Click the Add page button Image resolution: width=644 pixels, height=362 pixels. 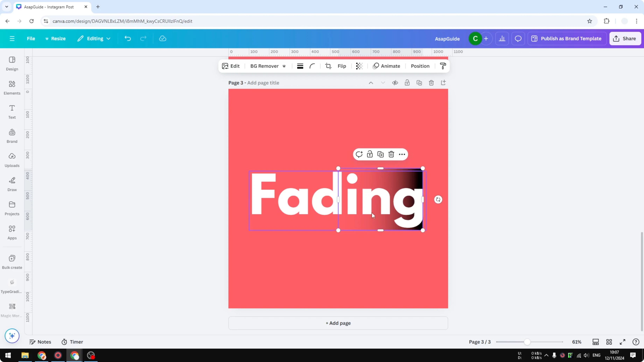click(x=338, y=323)
